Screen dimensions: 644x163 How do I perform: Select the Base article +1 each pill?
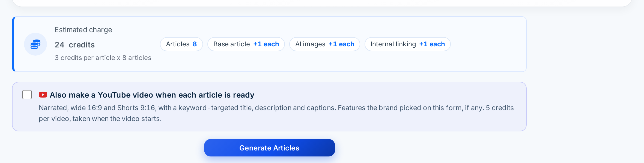(246, 44)
